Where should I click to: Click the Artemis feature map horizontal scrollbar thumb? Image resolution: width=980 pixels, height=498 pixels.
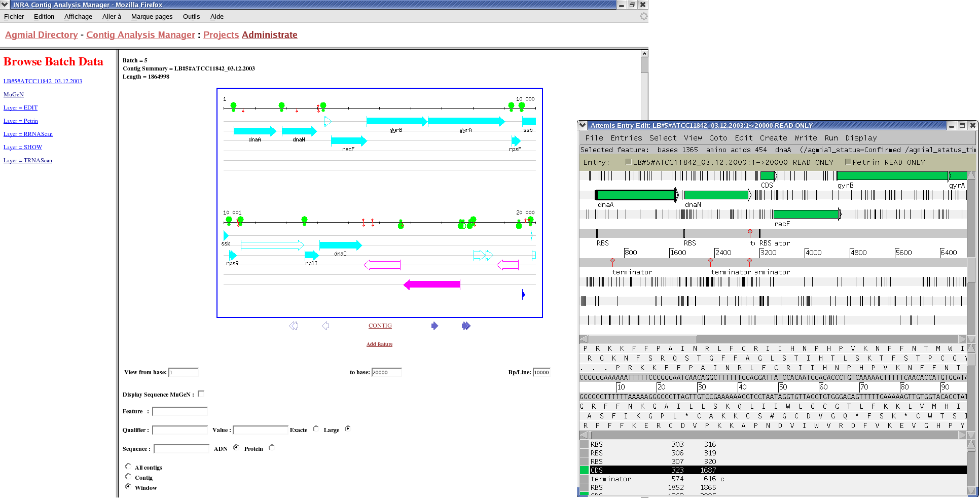pyautogui.click(x=643, y=339)
